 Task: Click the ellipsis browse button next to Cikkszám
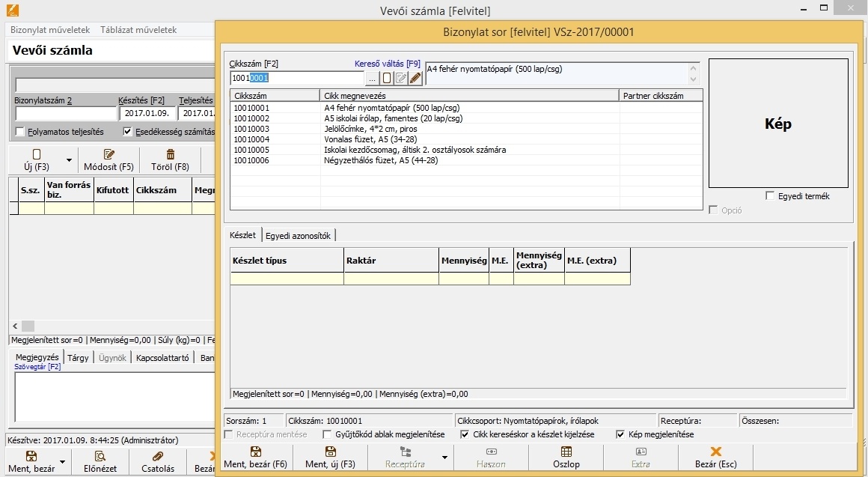pos(372,78)
